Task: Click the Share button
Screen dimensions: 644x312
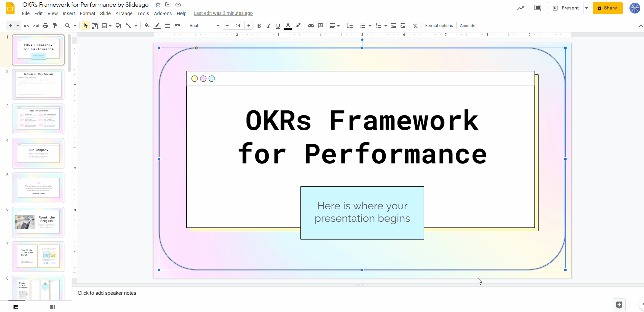Action: (x=607, y=8)
